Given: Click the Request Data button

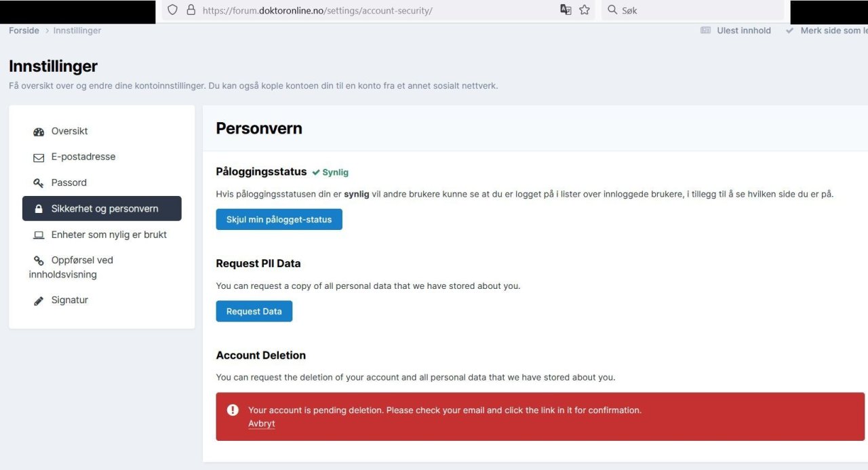Looking at the screenshot, I should [254, 311].
